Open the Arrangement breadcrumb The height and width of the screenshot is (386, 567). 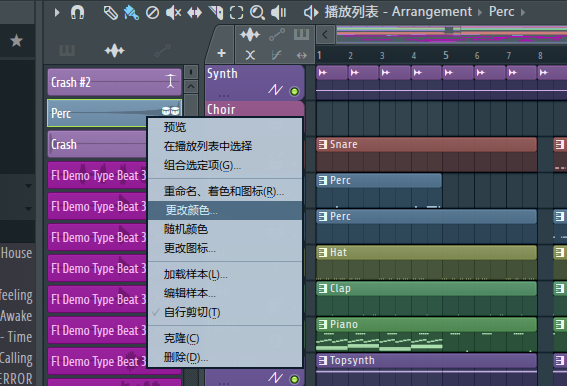point(432,12)
